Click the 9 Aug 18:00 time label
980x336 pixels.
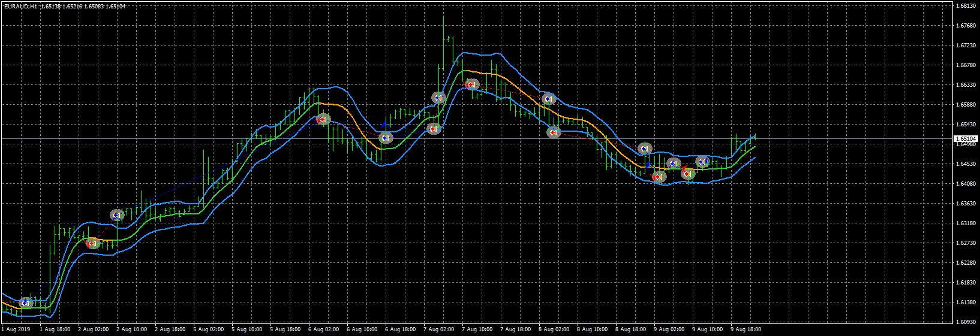point(745,329)
